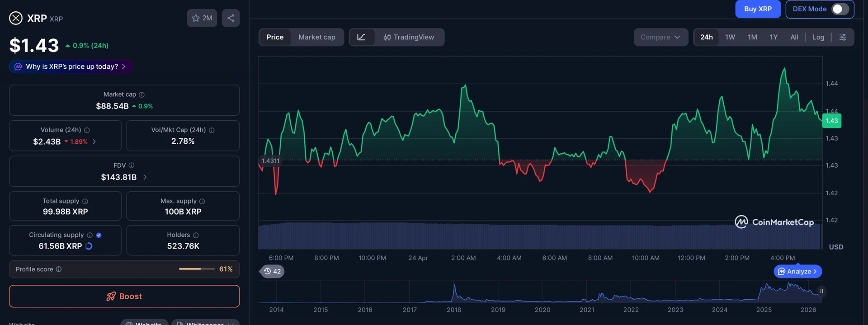Select the line chart view icon
Screen dimensions: 868x325
(x=361, y=37)
